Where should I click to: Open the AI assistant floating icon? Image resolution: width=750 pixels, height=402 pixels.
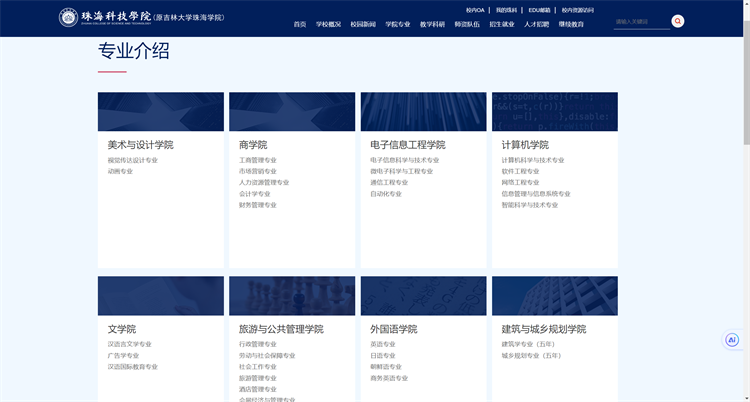coord(732,340)
